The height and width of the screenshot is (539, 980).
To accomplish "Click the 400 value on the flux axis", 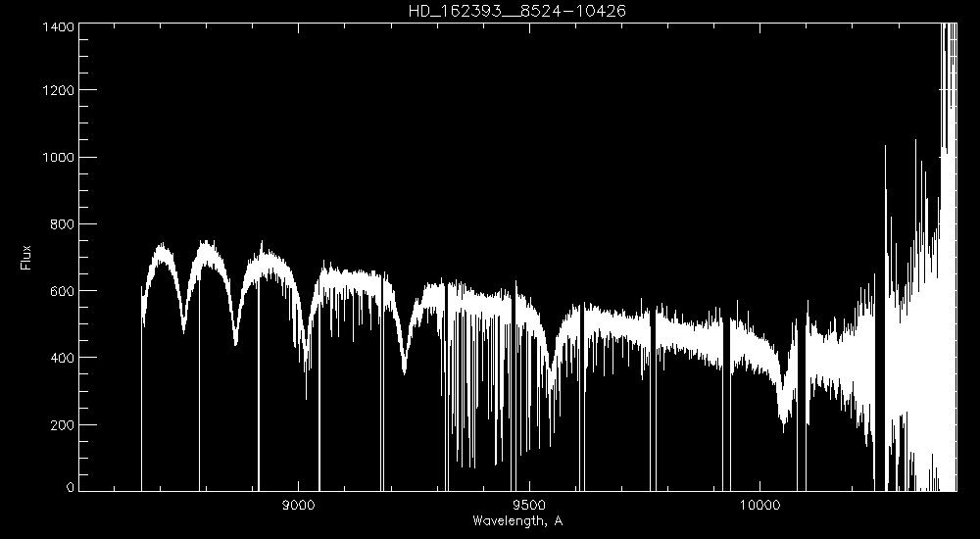I will [62, 358].
